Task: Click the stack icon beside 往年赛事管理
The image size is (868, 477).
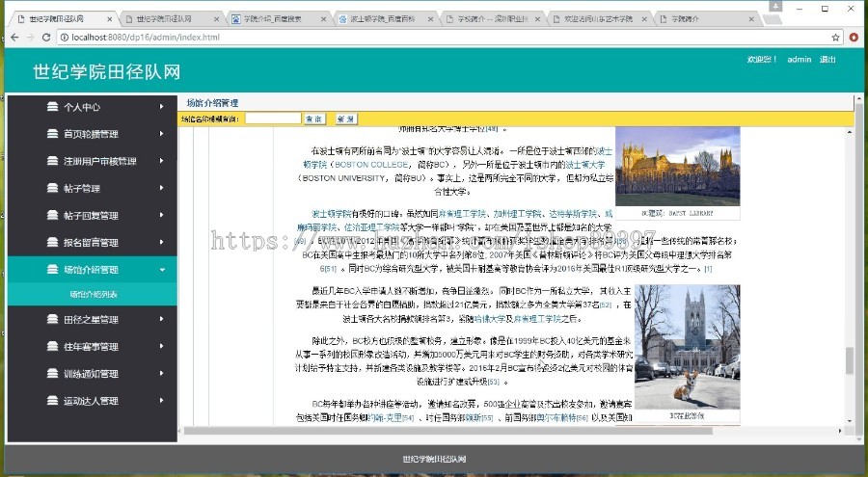Action: coord(53,346)
